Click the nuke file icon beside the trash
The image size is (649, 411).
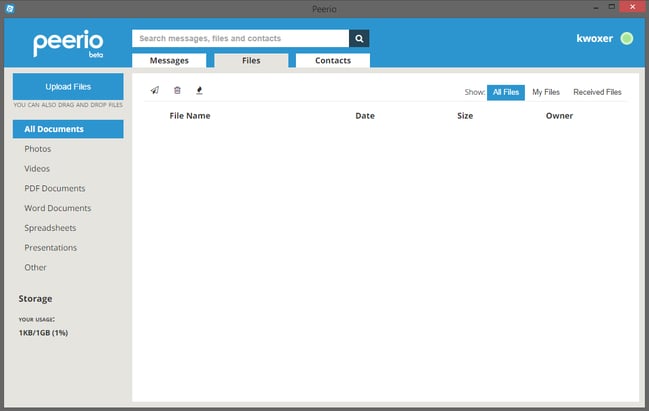point(199,90)
